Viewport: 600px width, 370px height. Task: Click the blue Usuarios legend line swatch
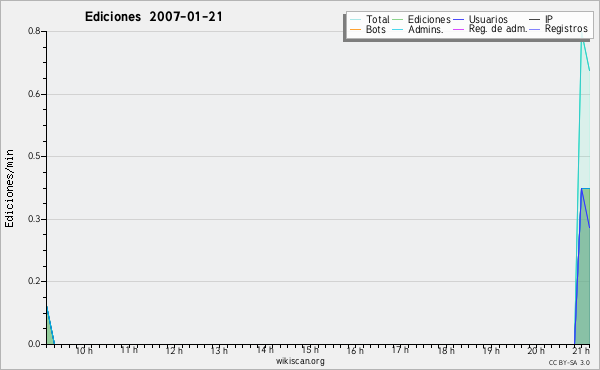click(x=458, y=20)
